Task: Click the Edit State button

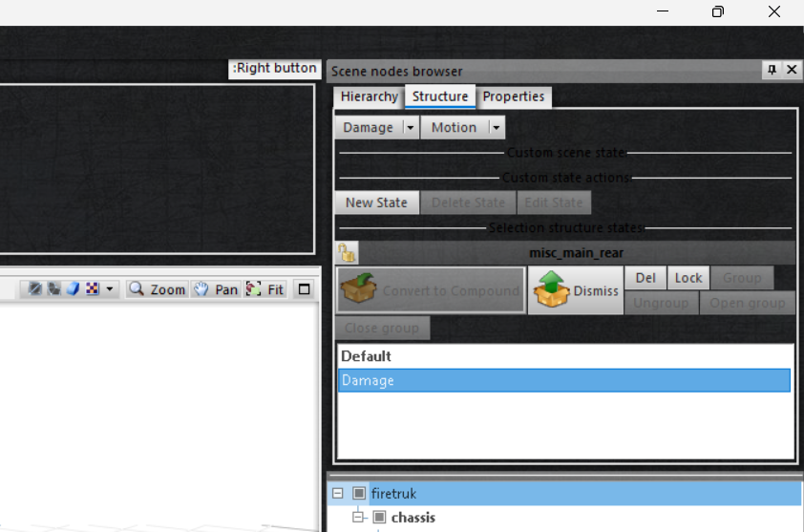Action: point(554,202)
